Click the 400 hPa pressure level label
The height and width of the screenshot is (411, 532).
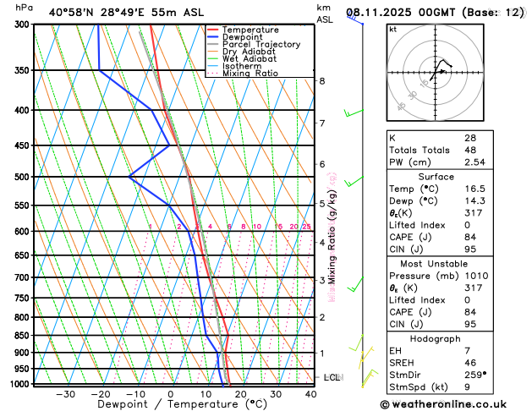coord(24,110)
